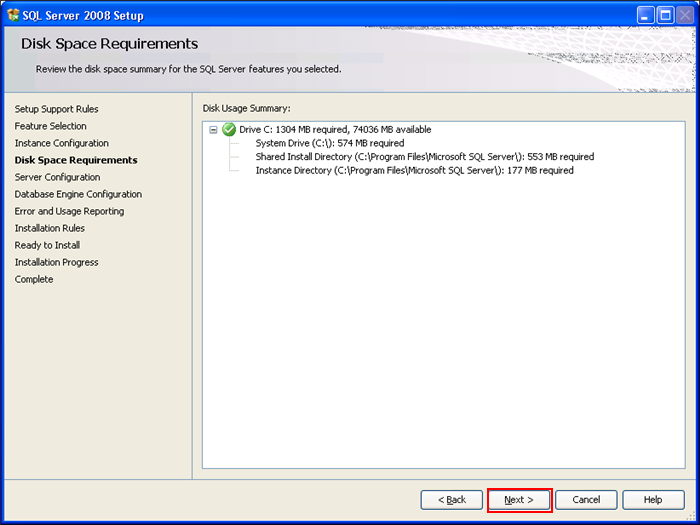Select Feature Selection step in sidebar
This screenshot has height=525, width=700.
coord(50,126)
